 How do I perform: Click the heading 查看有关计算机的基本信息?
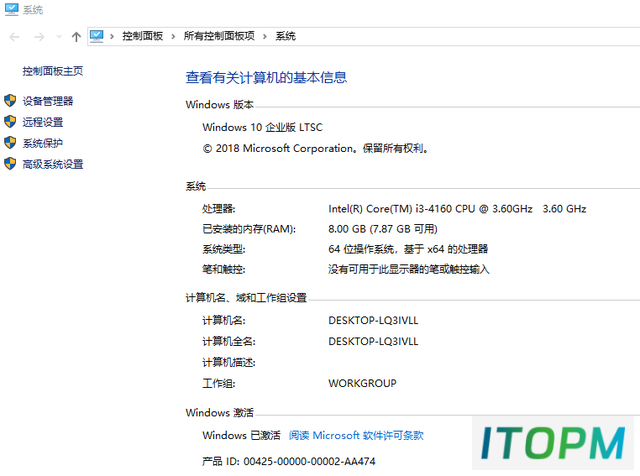click(266, 78)
